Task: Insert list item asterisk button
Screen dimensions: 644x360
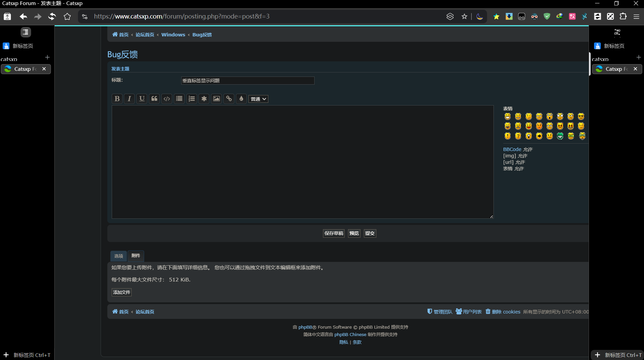Action: [x=204, y=99]
